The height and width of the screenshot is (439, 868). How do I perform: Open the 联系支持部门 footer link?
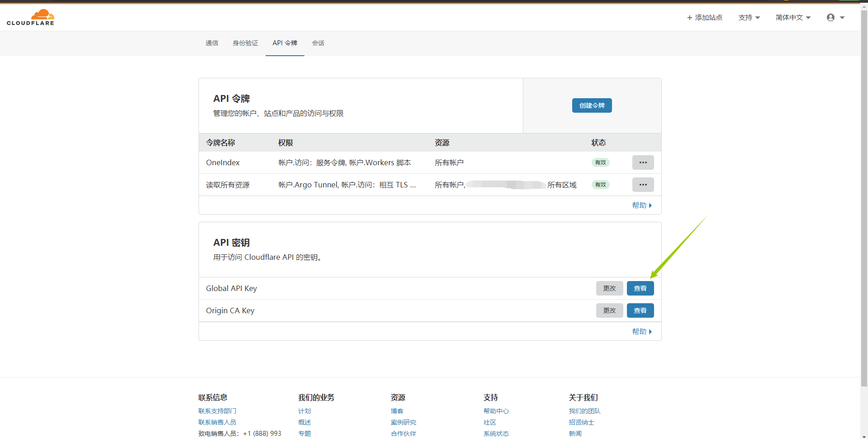(217, 411)
